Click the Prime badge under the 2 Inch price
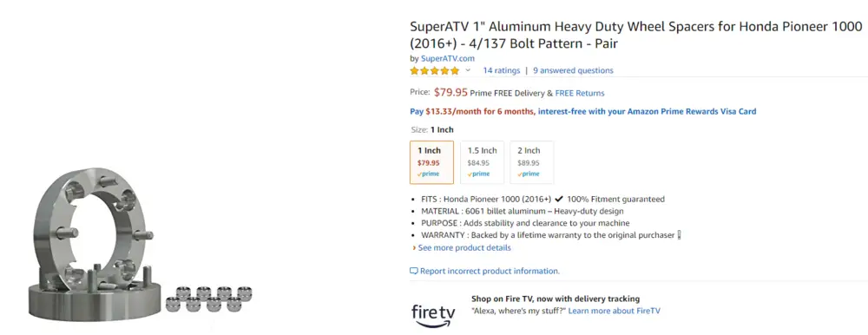 (x=528, y=174)
